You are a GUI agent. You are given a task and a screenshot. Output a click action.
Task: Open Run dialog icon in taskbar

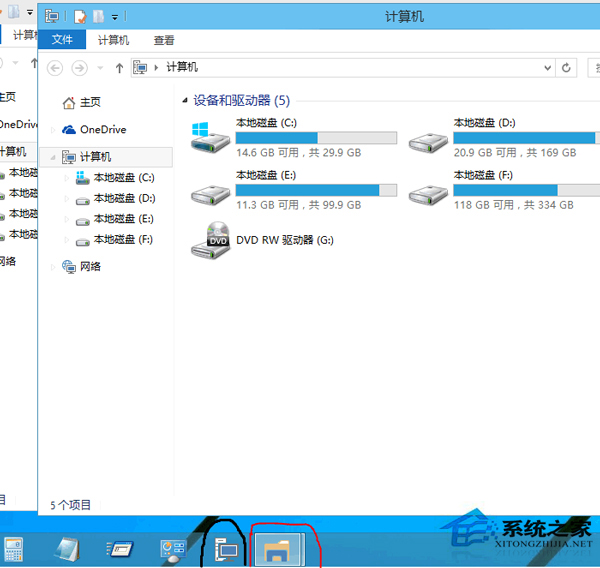[x=119, y=550]
